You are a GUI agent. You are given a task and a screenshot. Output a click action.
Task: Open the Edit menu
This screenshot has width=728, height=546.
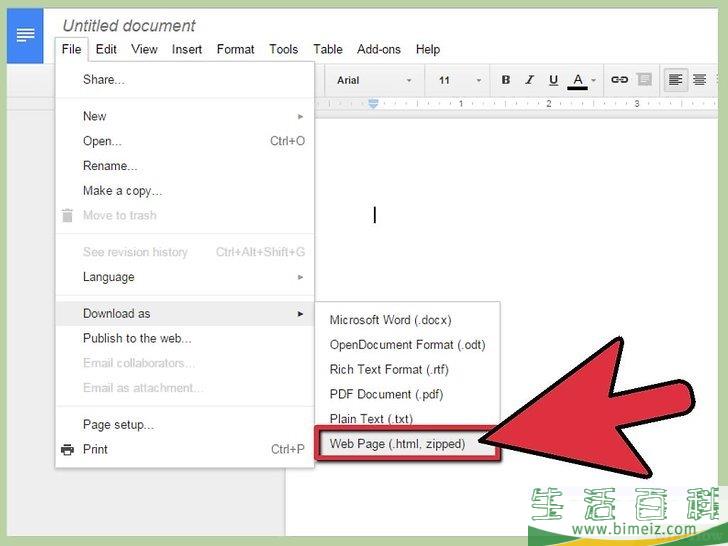point(106,49)
